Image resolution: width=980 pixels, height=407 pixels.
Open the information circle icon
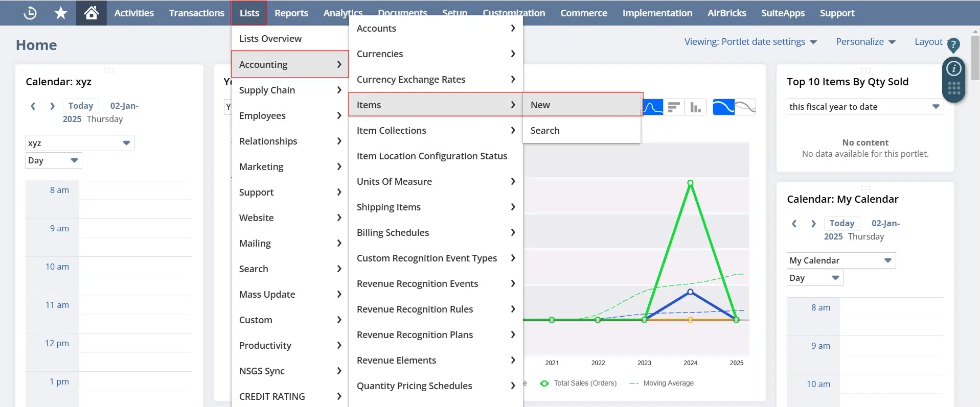tap(953, 68)
